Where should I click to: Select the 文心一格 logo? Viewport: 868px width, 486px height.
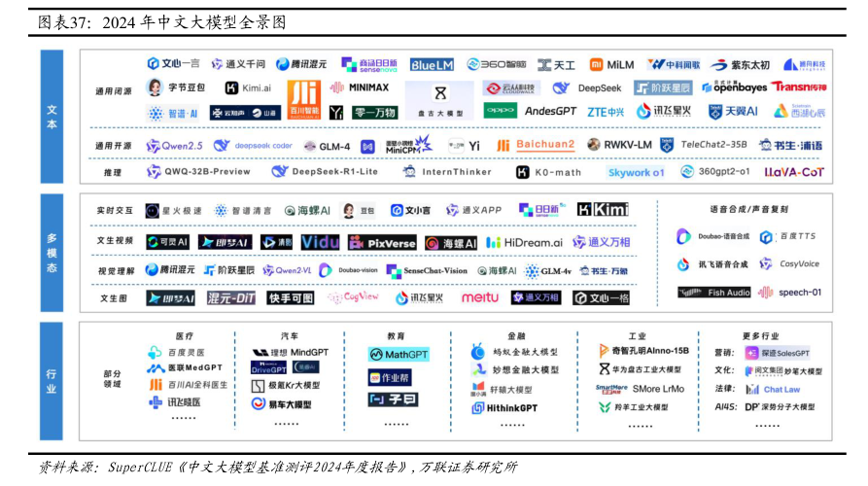pos(601,297)
